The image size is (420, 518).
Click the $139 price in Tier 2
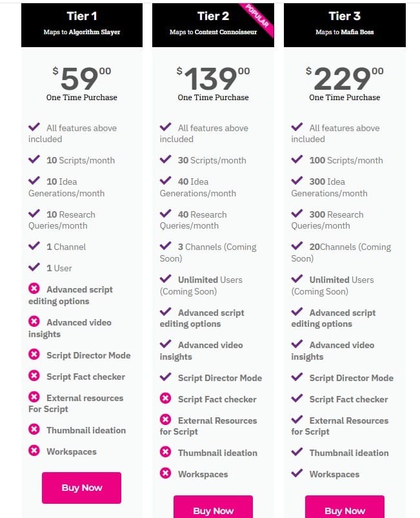click(213, 78)
